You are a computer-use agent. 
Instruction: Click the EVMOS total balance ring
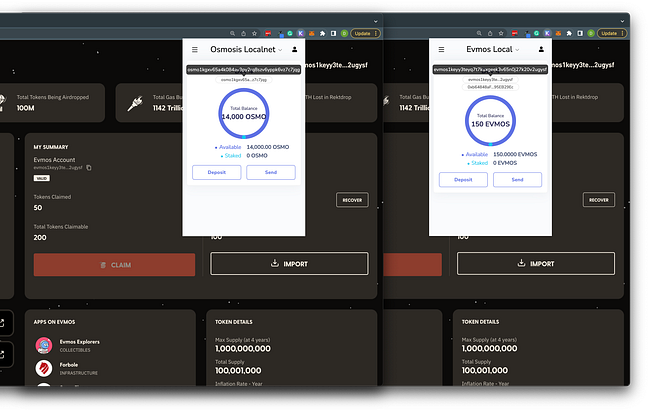[490, 121]
